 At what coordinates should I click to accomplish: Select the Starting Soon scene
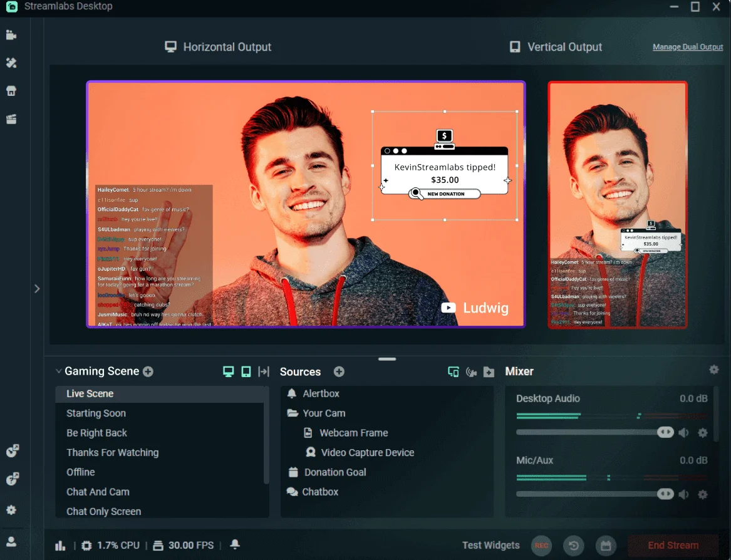coord(96,413)
